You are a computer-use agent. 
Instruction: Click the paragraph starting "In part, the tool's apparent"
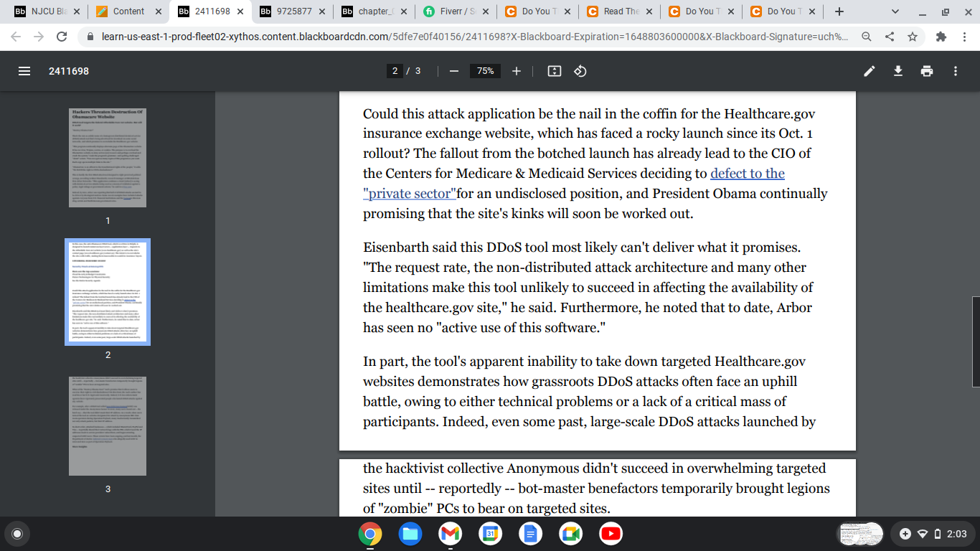[x=589, y=392]
